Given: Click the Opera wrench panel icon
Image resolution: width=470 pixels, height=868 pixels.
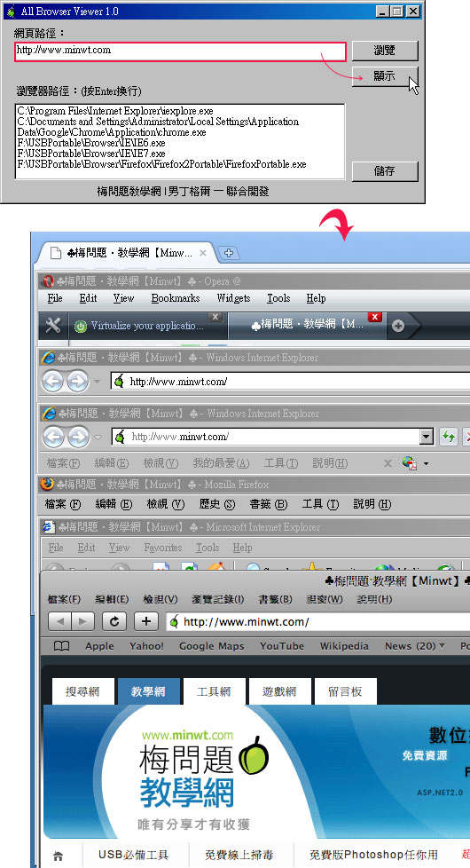Looking at the screenshot, I should (53, 326).
